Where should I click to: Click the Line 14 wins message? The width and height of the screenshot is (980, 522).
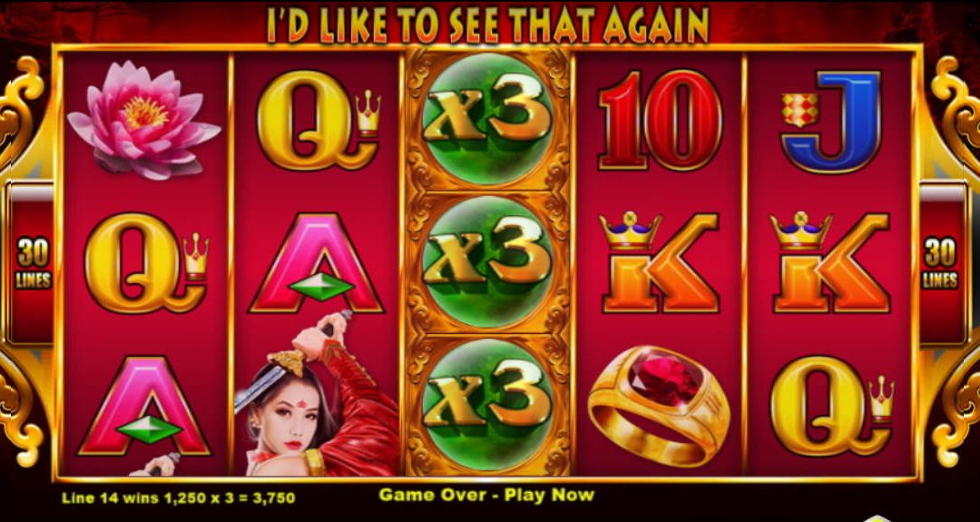pos(178,498)
